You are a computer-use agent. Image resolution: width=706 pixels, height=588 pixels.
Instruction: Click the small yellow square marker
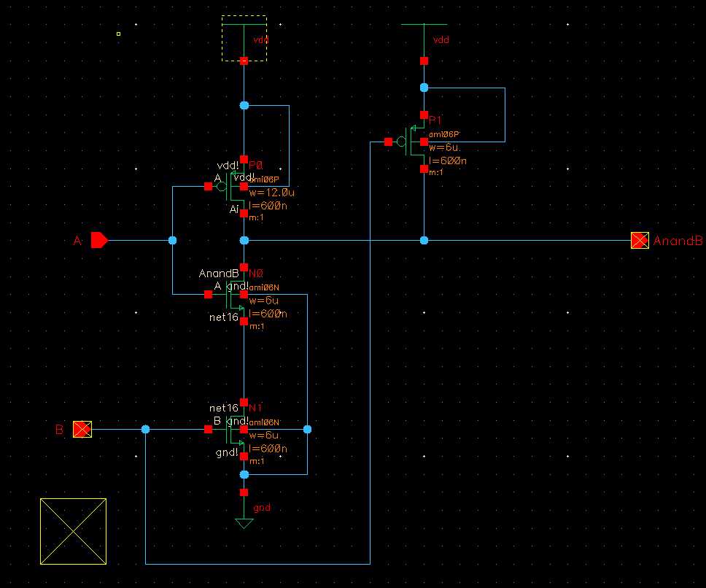(118, 34)
